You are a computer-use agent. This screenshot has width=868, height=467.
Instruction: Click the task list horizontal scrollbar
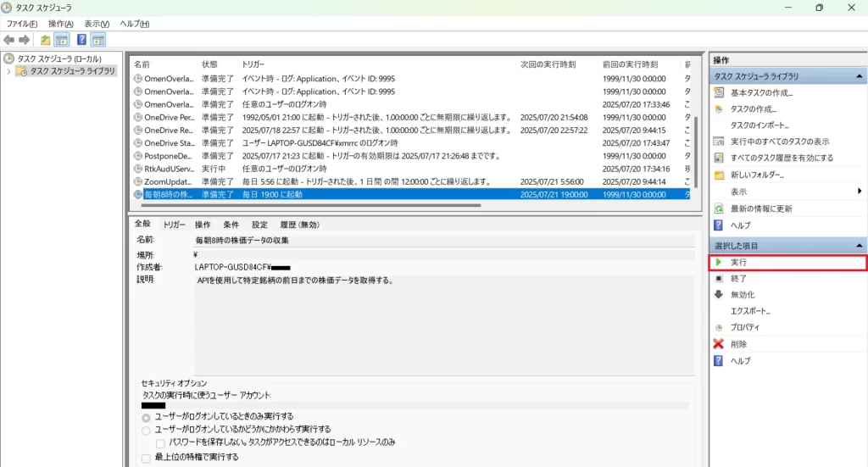(339, 205)
